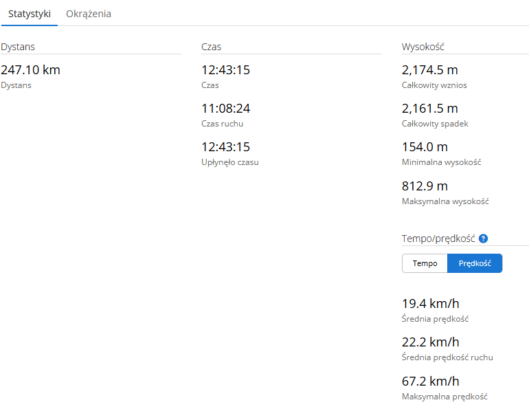
Task: Click the Upłynęło czasu label
Action: [230, 162]
